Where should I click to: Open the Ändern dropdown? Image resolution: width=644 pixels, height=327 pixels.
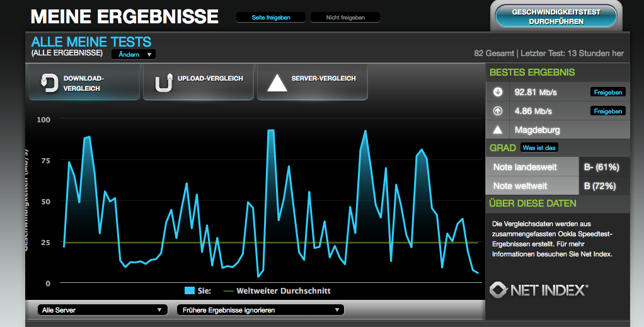(133, 55)
